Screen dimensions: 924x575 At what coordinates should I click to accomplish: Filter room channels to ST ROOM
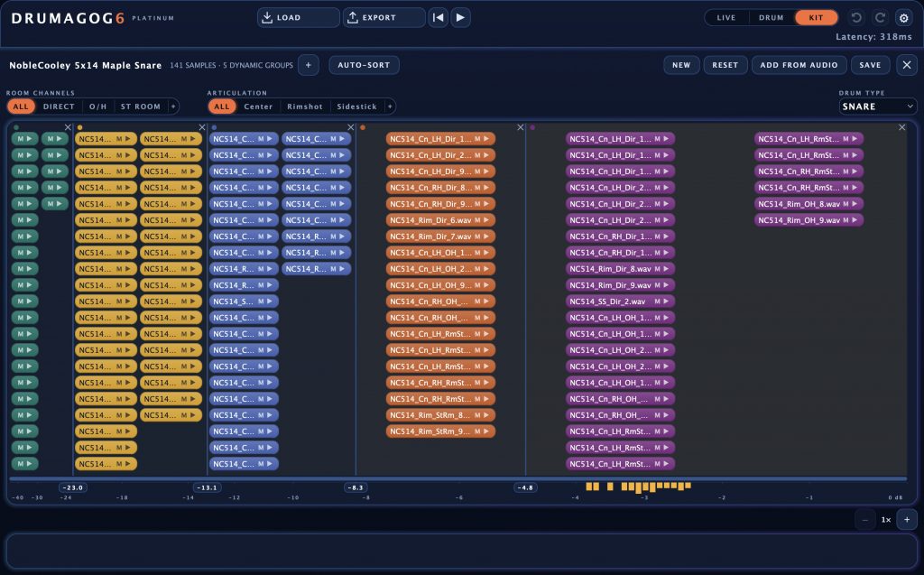point(140,107)
